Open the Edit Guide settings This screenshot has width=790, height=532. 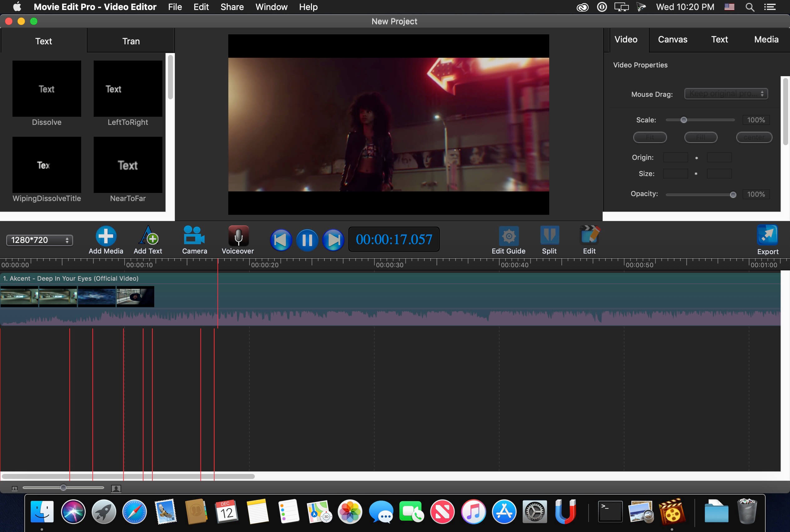coord(508,236)
